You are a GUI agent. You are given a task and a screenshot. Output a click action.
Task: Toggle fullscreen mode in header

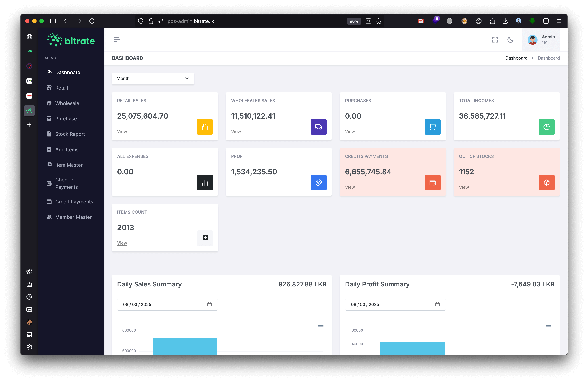tap(495, 40)
